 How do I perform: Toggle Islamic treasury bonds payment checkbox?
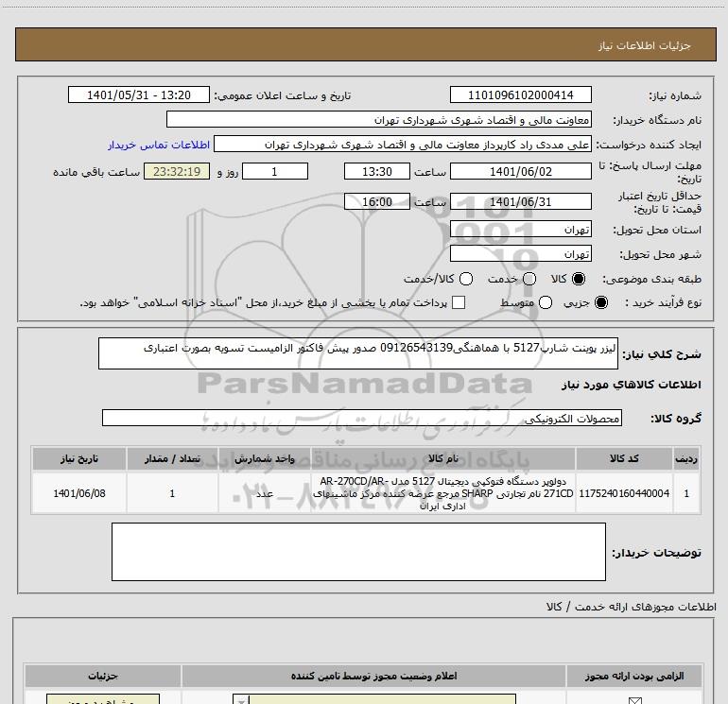(459, 302)
